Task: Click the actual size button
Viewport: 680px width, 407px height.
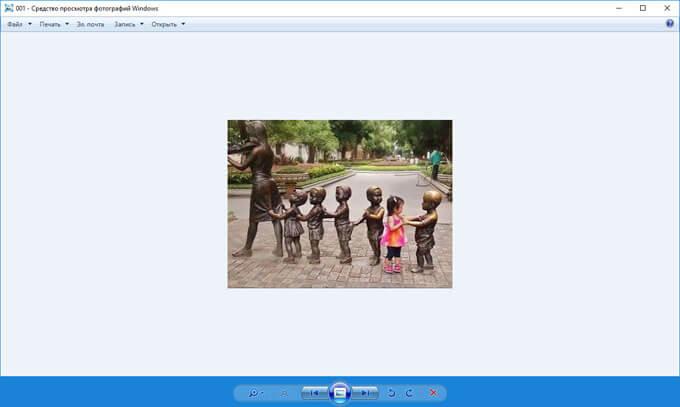Action: [x=283, y=393]
